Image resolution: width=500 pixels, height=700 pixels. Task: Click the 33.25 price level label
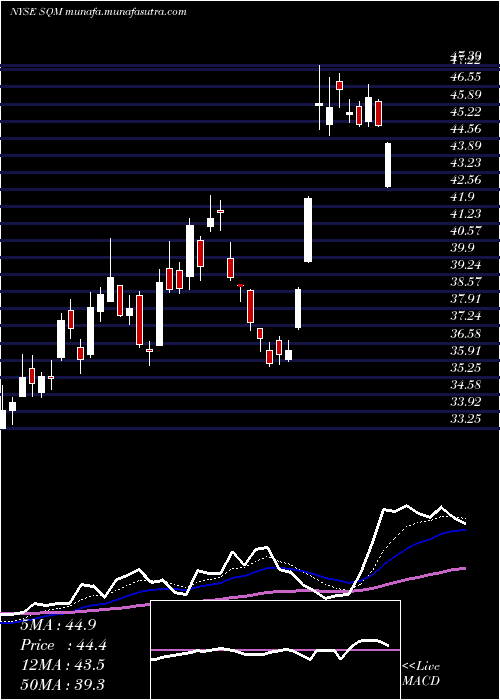point(466,419)
